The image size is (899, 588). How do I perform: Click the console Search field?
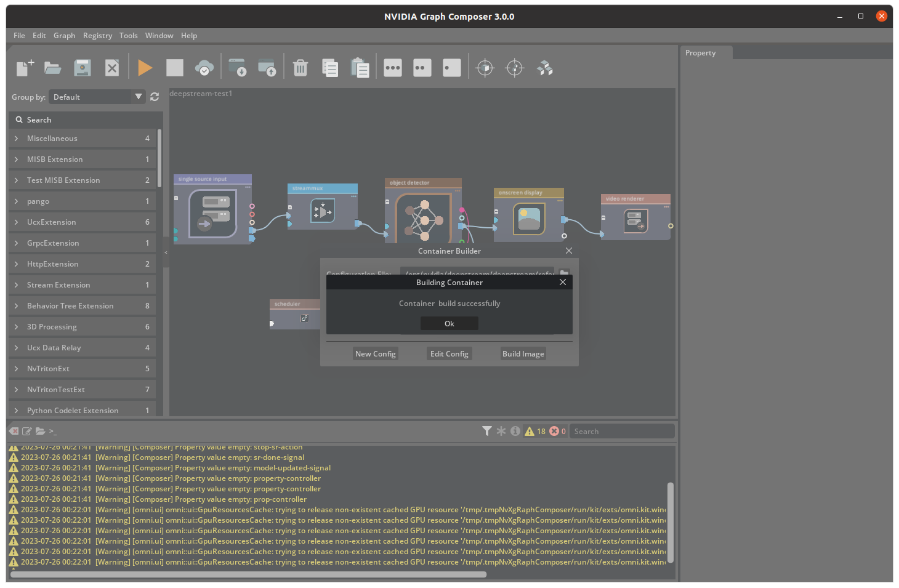622,432
